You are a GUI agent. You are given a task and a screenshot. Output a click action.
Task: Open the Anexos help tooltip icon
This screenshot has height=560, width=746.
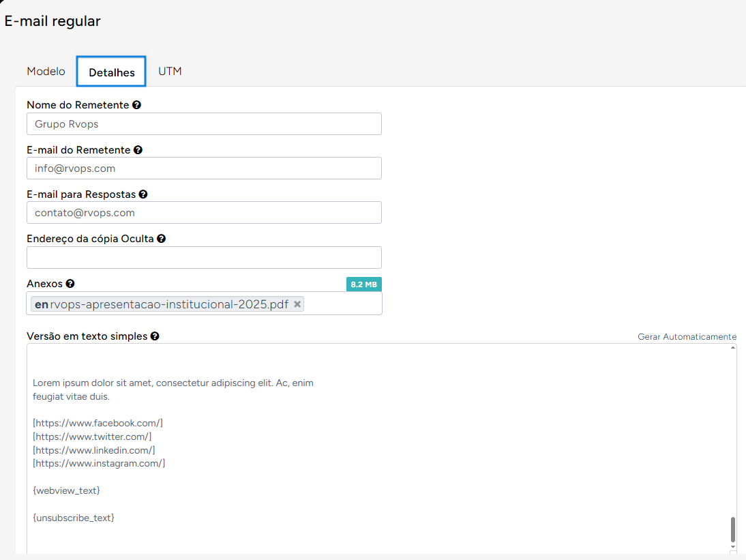tap(70, 284)
